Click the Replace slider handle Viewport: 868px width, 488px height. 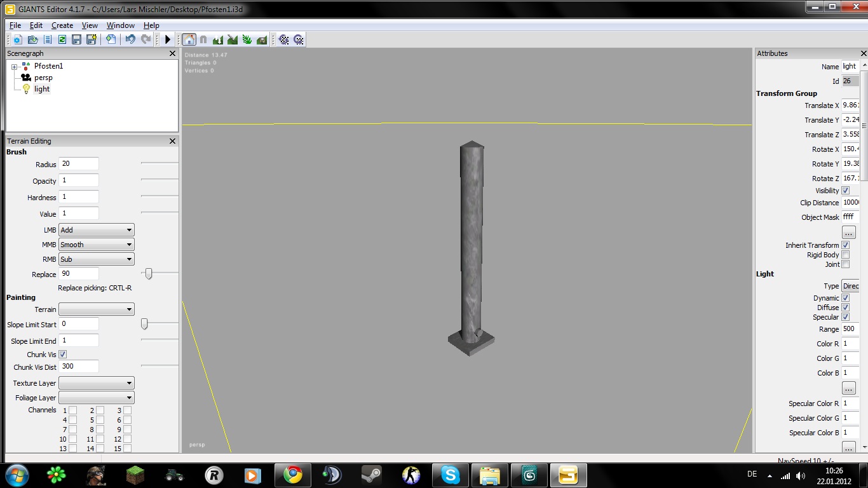(x=149, y=273)
